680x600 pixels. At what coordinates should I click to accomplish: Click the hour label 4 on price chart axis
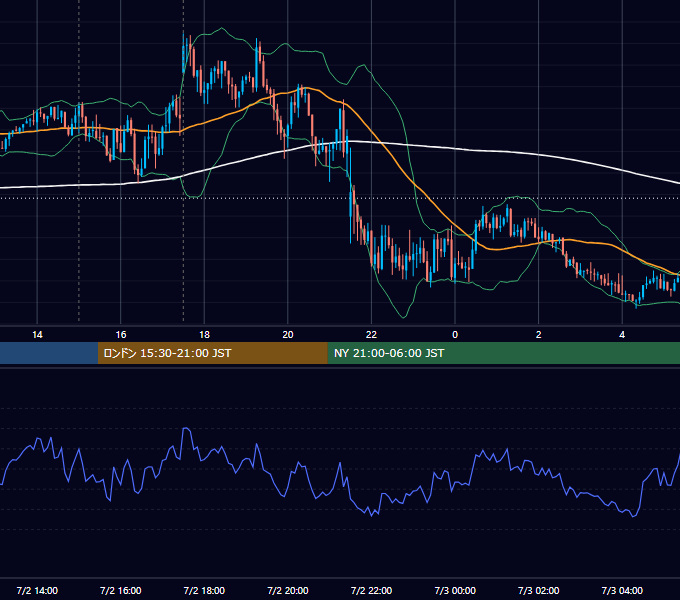tap(622, 335)
